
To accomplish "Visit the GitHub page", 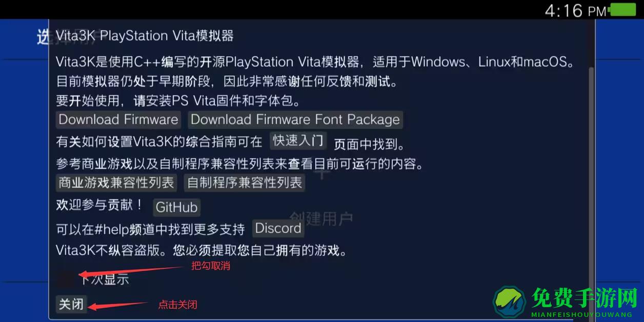I will [176, 207].
